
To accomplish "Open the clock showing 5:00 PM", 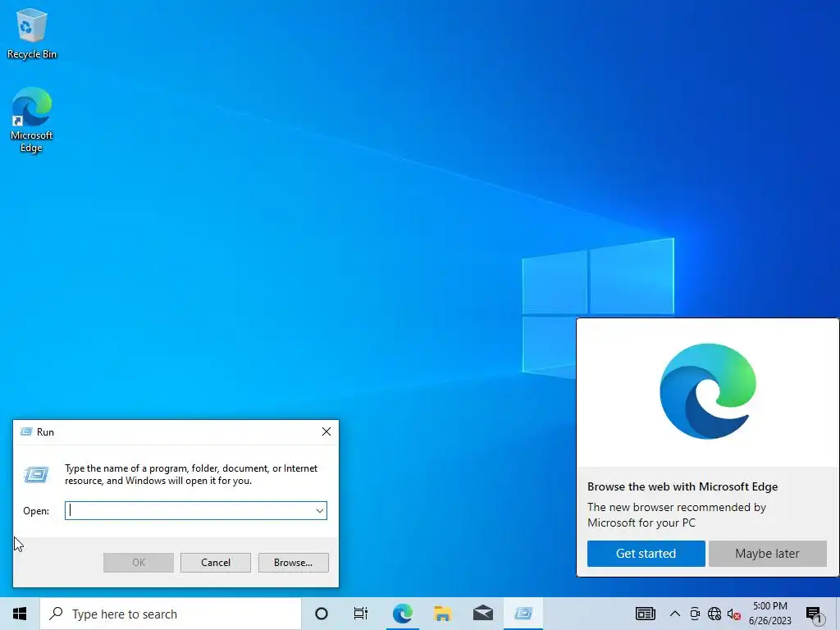I will point(769,614).
